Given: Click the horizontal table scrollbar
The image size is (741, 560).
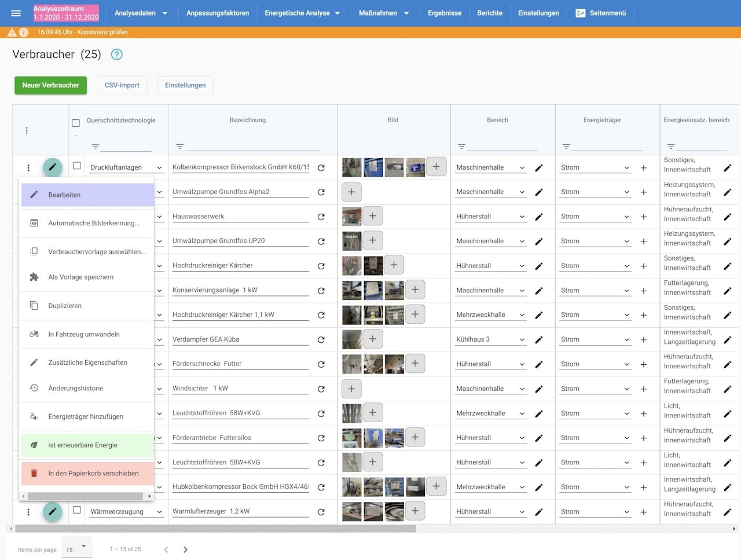Looking at the screenshot, I should (x=215, y=529).
